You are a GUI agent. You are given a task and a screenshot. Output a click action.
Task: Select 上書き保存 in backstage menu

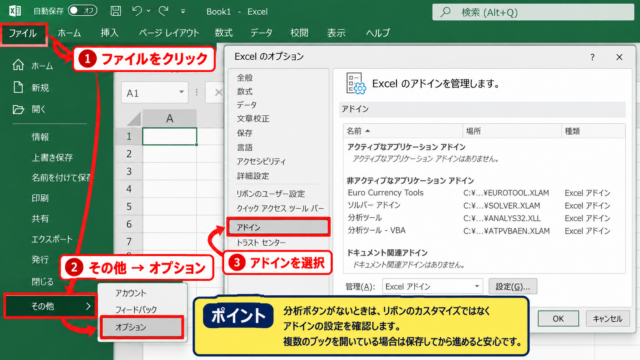pos(52,158)
